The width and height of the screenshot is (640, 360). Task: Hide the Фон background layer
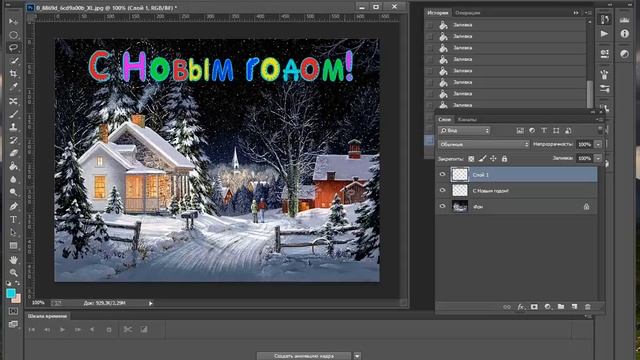pos(442,207)
